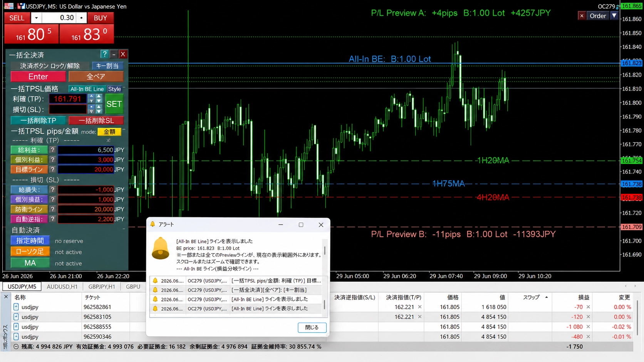Image resolution: width=644 pixels, height=362 pixels.
Task: Open help for the 一括全決済 panel
Action: tap(104, 54)
